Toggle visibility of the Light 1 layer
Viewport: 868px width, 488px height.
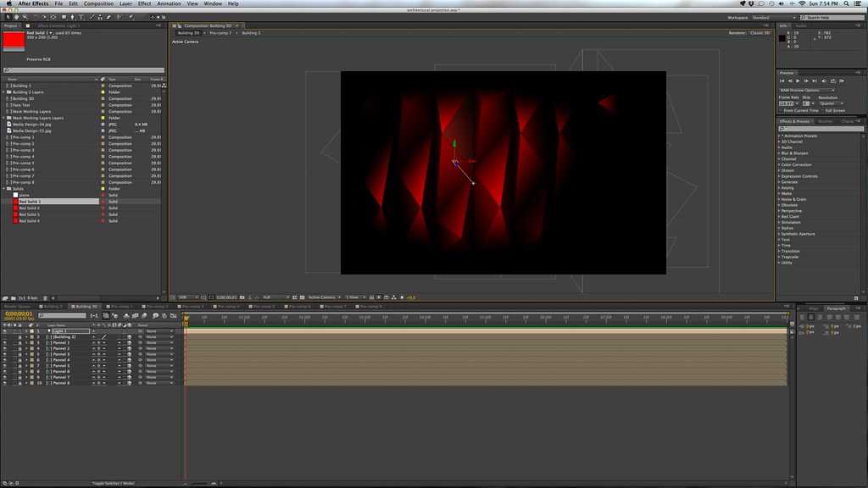[5, 330]
